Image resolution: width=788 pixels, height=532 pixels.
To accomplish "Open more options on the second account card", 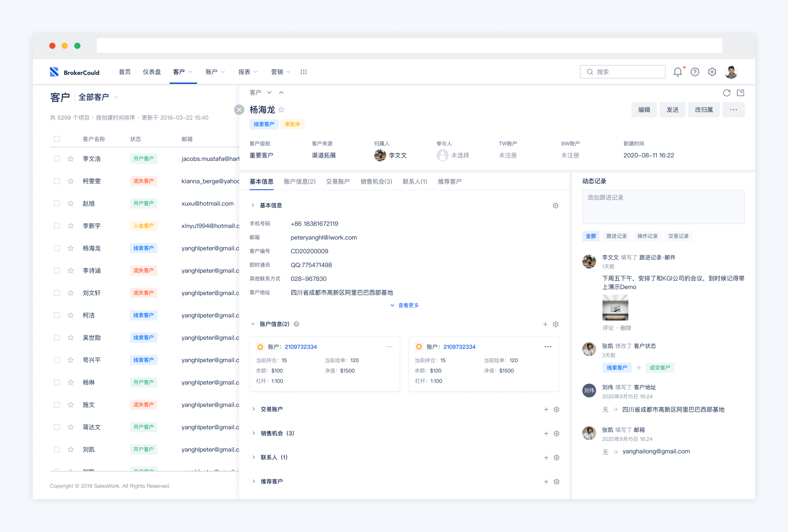I will [x=548, y=347].
